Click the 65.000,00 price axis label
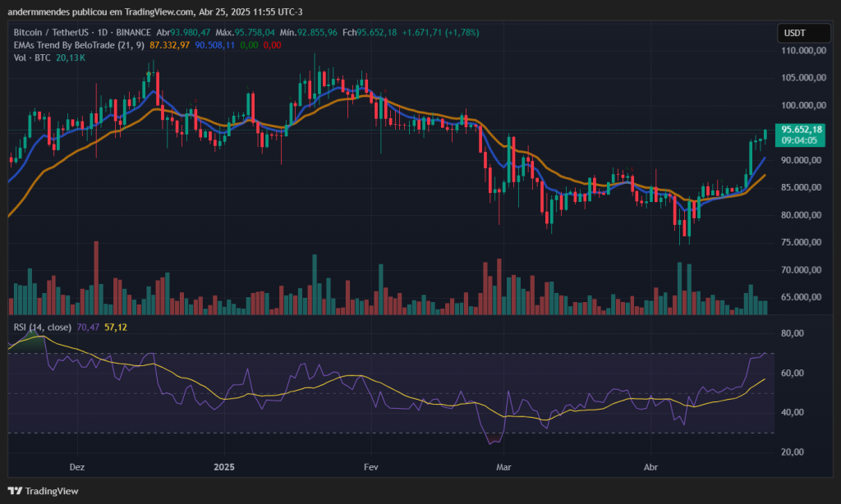 coord(802,297)
